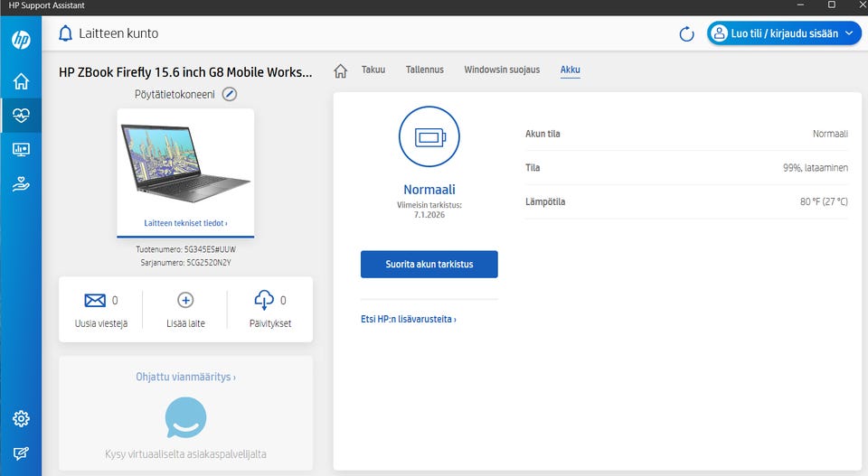
Task: Open the Home icon in left sidebar
Action: point(21,81)
